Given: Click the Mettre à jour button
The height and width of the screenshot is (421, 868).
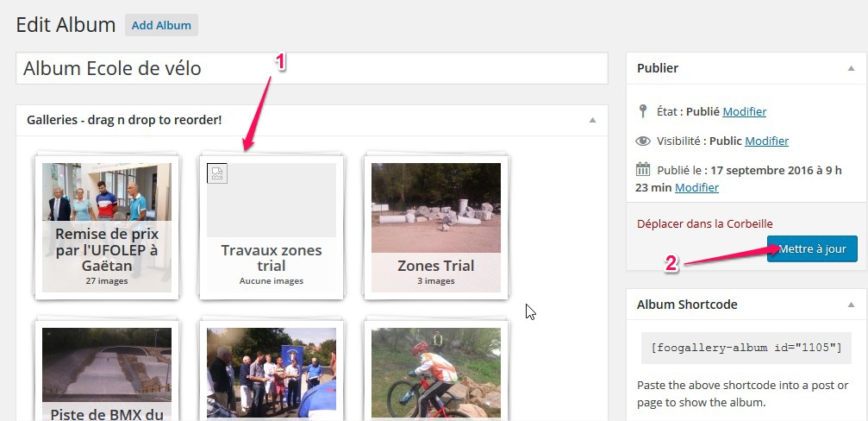Looking at the screenshot, I should click(x=812, y=249).
